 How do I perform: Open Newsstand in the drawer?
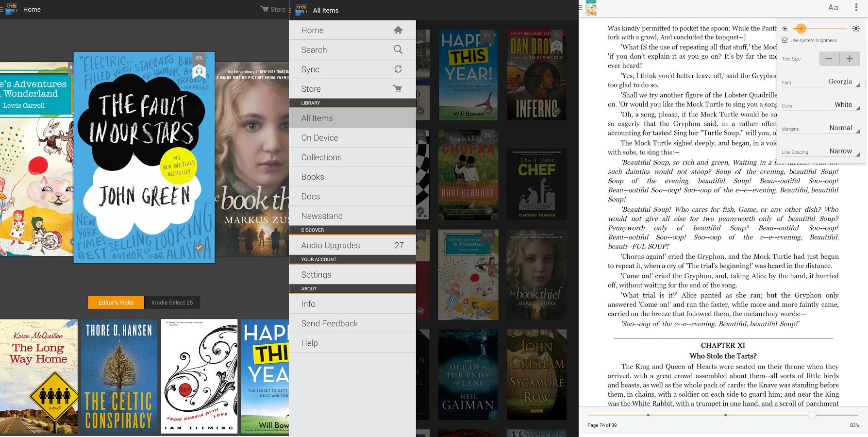tap(352, 216)
